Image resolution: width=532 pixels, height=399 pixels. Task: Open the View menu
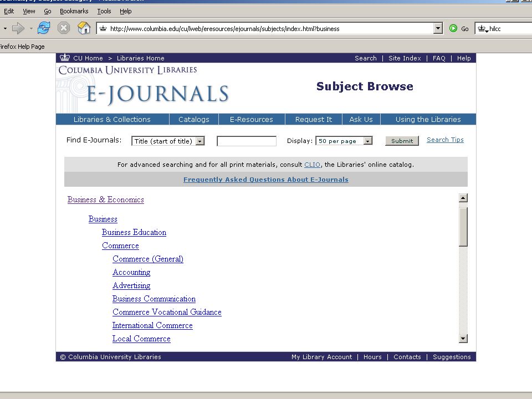point(29,11)
